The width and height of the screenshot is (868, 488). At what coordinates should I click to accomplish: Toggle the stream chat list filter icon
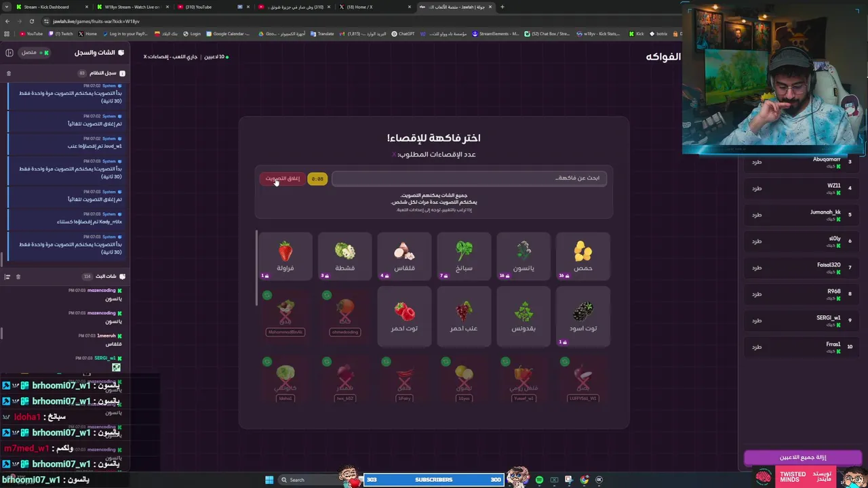(7, 277)
